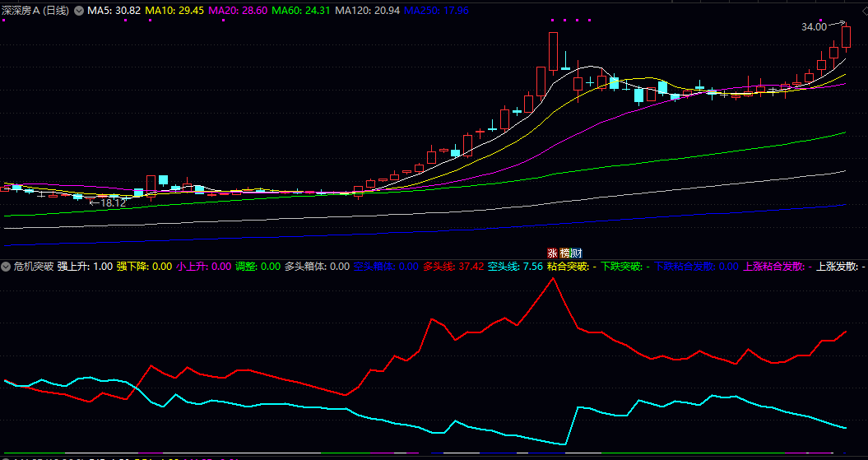
Task: Click the cyan 空头线 indicator label
Action: point(515,267)
